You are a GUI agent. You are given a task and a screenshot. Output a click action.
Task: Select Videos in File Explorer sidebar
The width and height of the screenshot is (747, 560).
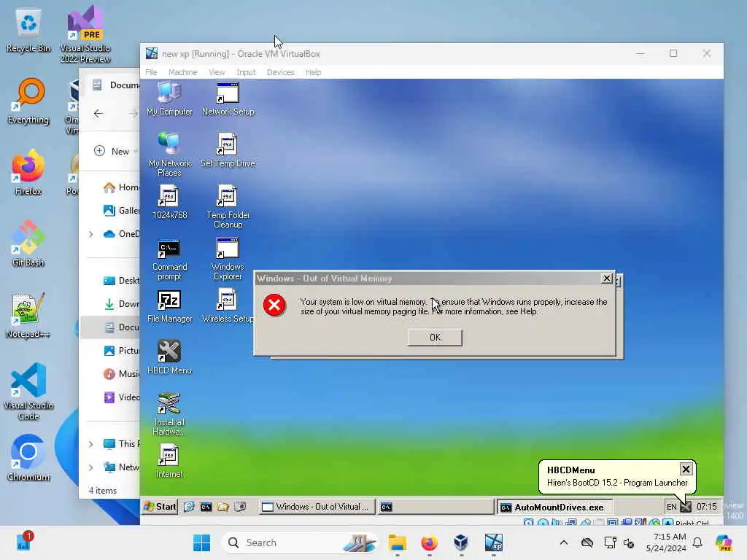tap(122, 397)
